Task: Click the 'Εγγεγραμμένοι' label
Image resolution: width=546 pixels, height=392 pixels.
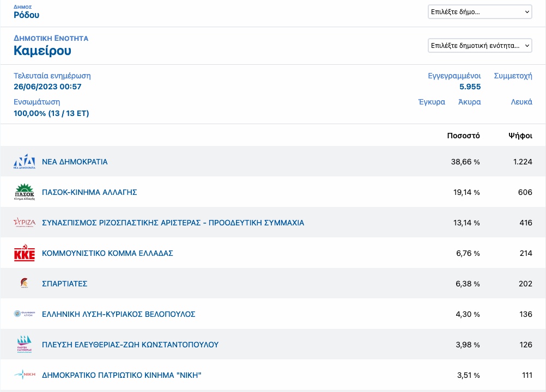Action: (454, 76)
